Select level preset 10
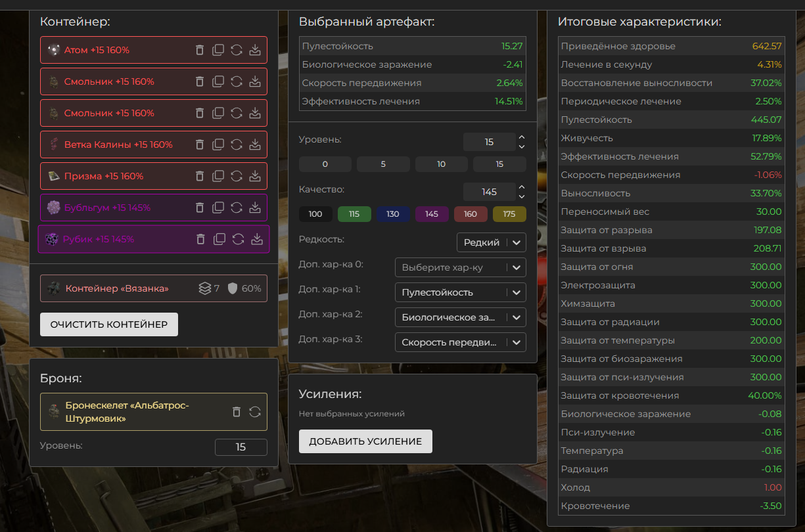 click(x=441, y=164)
